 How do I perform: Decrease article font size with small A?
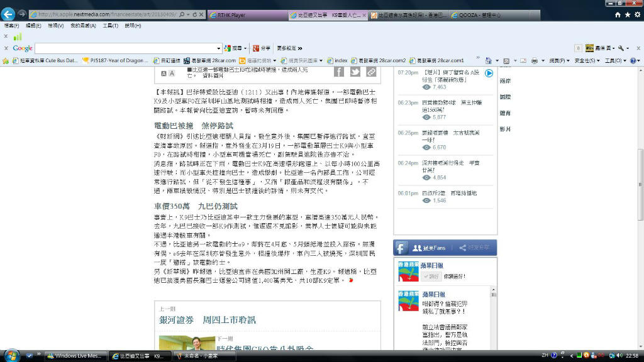click(164, 74)
